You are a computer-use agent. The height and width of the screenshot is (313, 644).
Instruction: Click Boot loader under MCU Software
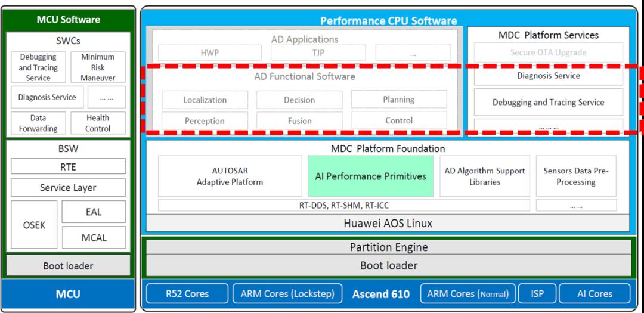point(68,266)
